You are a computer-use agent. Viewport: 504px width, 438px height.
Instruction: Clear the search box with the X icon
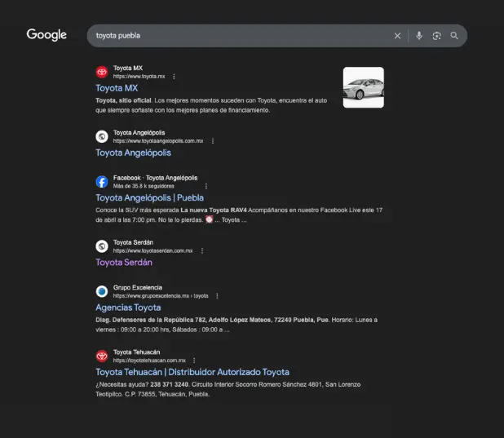point(398,36)
